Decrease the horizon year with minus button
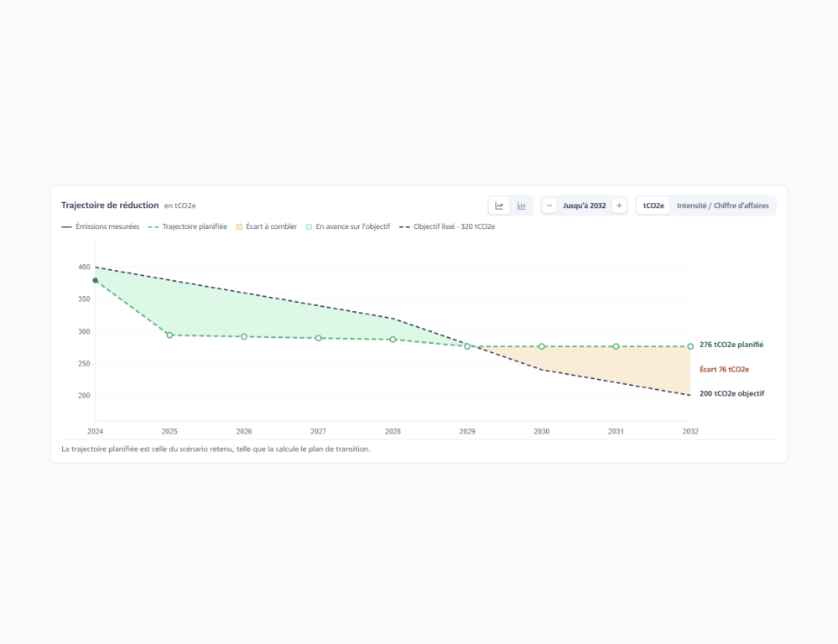The width and height of the screenshot is (838, 644). click(x=549, y=205)
